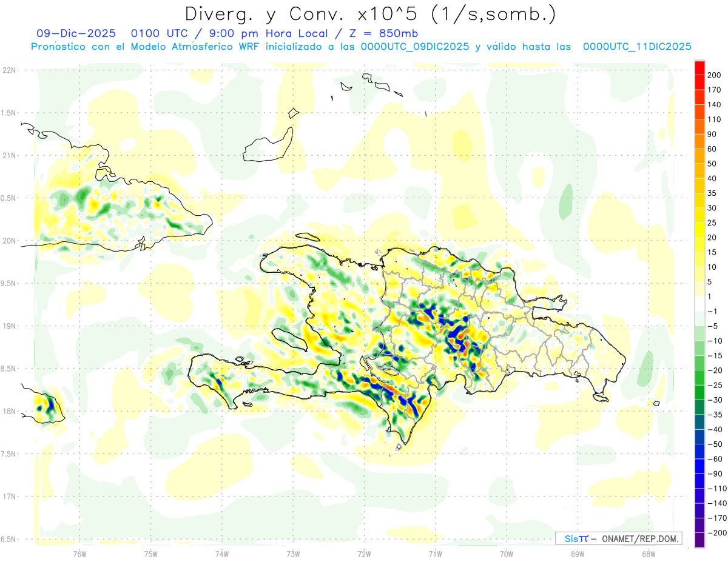Image resolution: width=728 pixels, height=562 pixels.
Task: Click the '0.5N' latitude label
Action: coord(8,198)
